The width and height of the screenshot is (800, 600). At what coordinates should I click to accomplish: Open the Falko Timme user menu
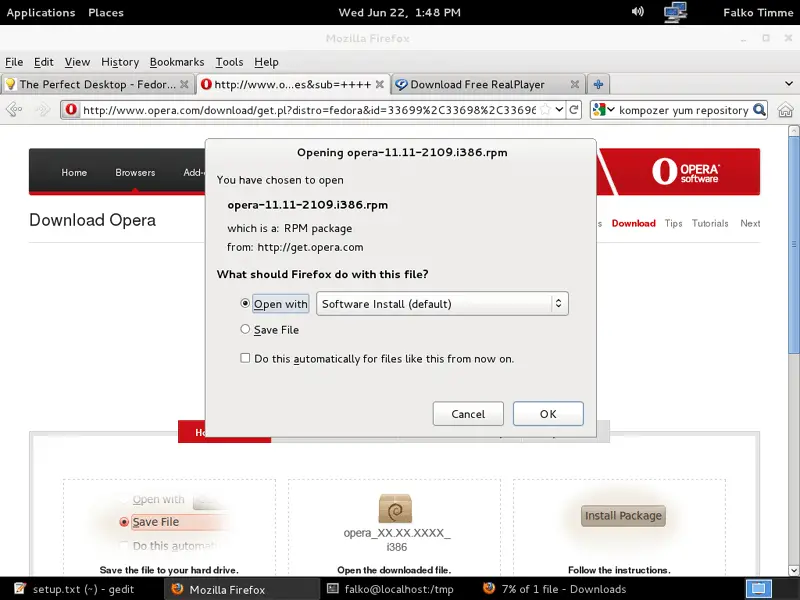[758, 12]
